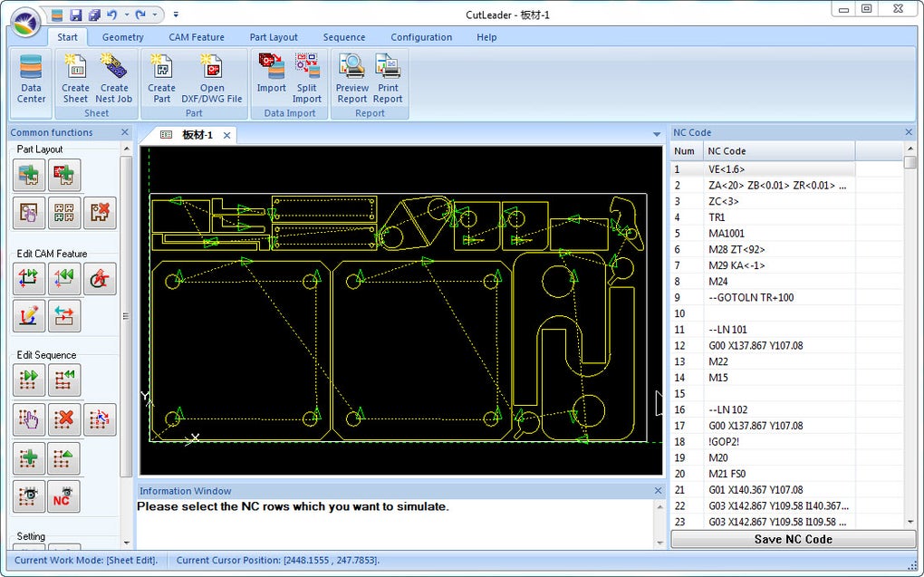Viewport: 924px width, 577px height.
Task: Select NC row '--LN 101'
Action: click(x=763, y=330)
